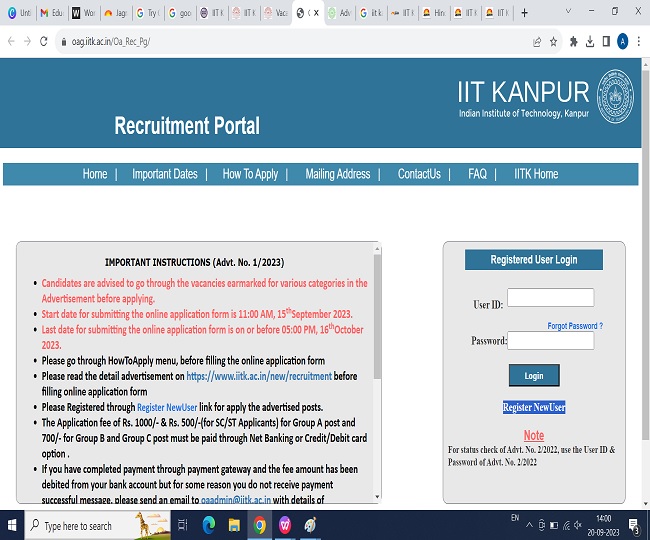Open the notification center icon

(x=634, y=525)
